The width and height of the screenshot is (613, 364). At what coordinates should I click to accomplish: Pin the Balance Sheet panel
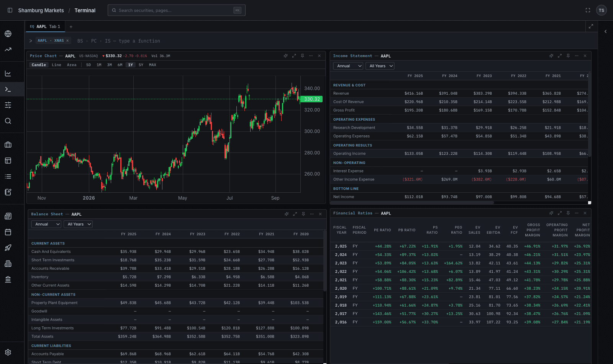pos(303,214)
